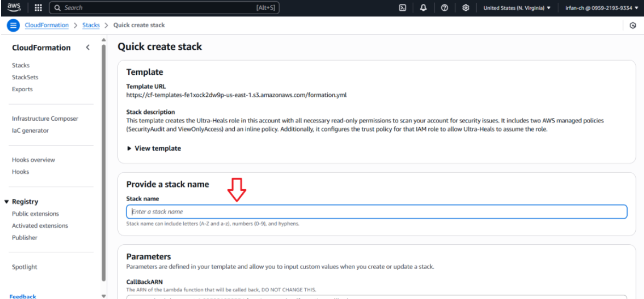Click the search magnifier icon
The height and width of the screenshot is (299, 644).
click(x=57, y=8)
